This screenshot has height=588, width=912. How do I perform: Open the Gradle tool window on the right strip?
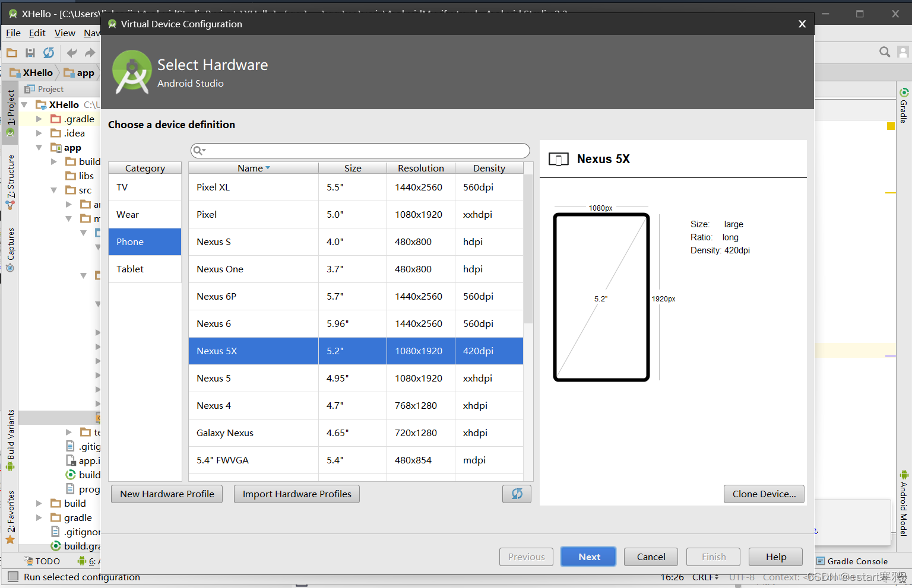point(904,106)
